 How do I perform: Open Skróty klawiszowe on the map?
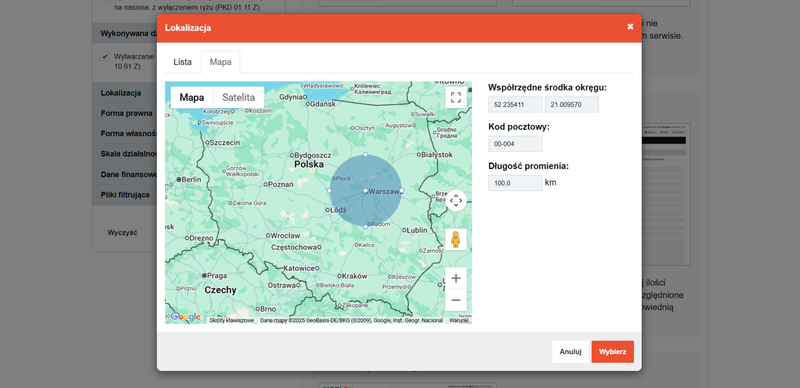[232, 320]
